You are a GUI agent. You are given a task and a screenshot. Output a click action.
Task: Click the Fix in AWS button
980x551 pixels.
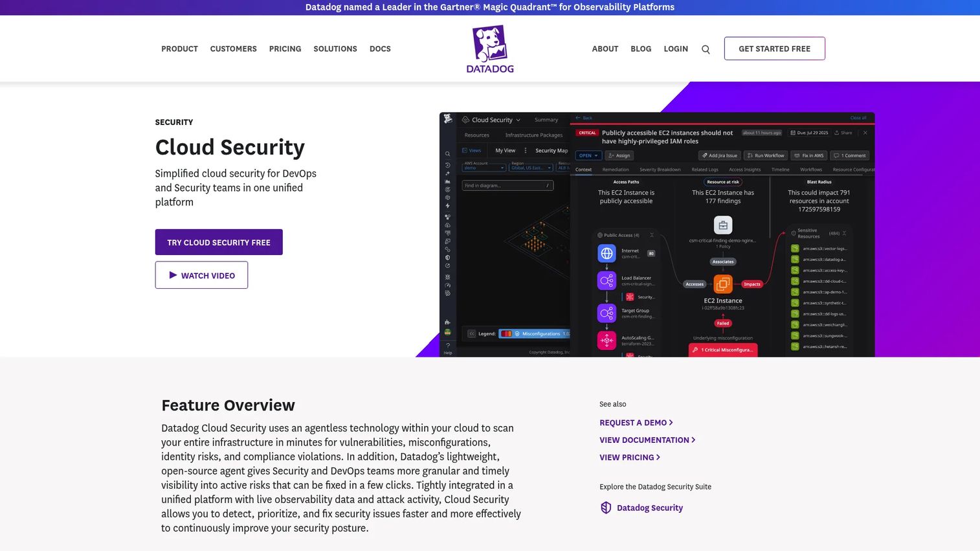(x=809, y=155)
